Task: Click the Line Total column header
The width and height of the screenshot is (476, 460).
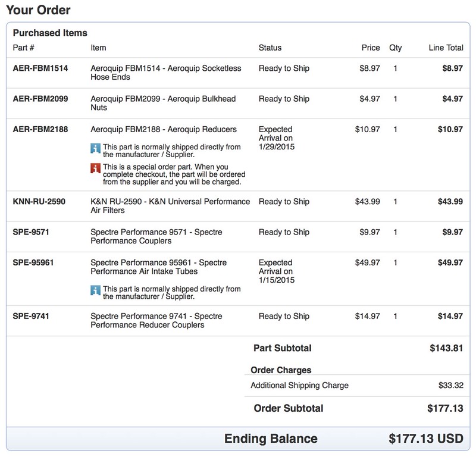Action: point(445,48)
